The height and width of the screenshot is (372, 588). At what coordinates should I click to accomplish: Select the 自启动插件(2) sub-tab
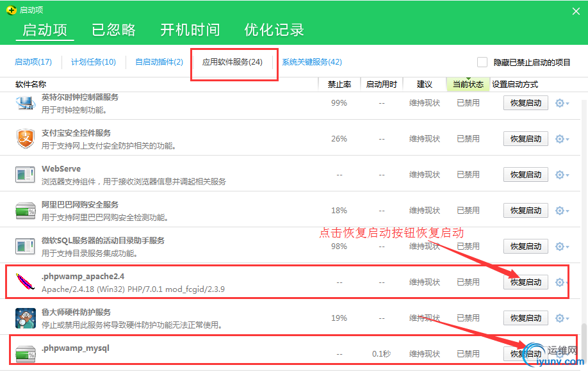point(159,62)
